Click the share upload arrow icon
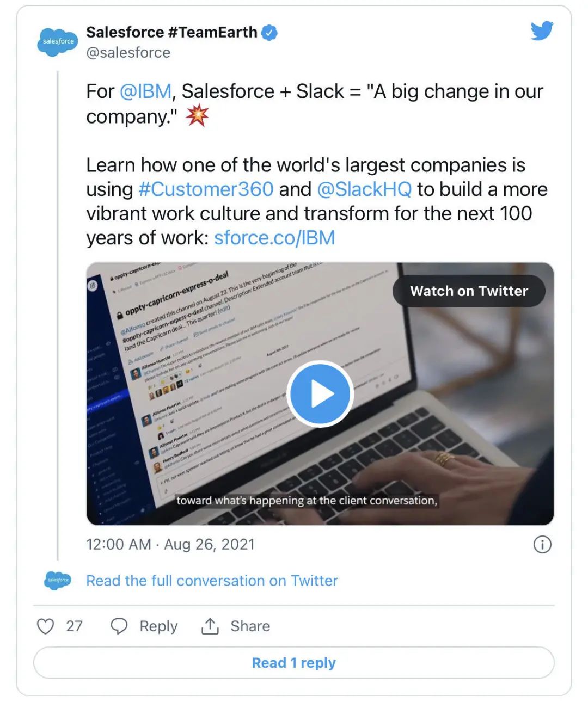This screenshot has width=588, height=702. [210, 626]
